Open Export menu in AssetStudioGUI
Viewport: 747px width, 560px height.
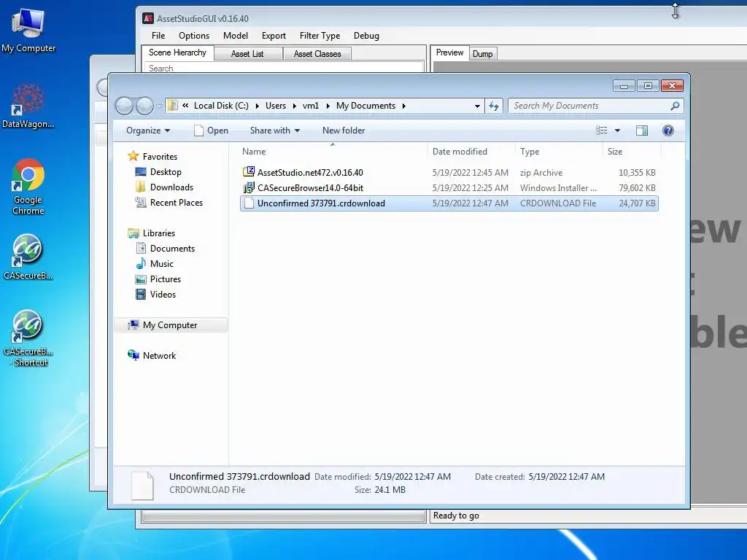pos(274,36)
